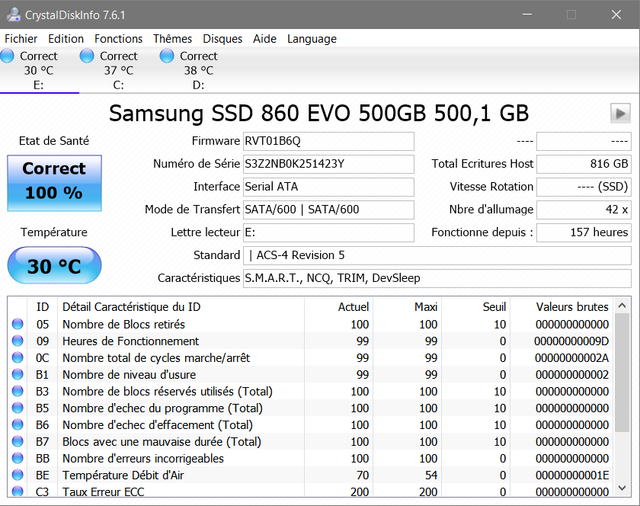Click status orb of attribute BB row

click(x=18, y=458)
